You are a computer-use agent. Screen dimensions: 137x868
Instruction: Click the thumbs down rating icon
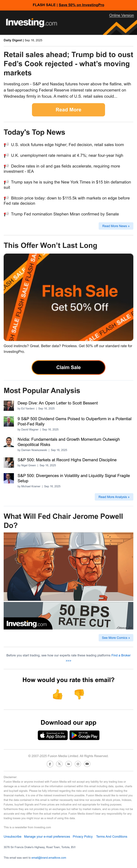tap(79, 694)
